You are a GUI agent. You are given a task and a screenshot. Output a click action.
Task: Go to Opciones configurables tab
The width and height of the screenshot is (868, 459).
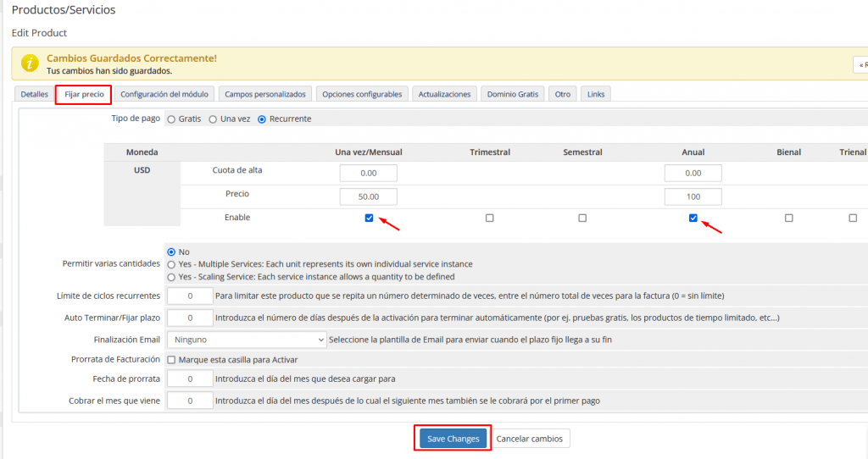(363, 94)
